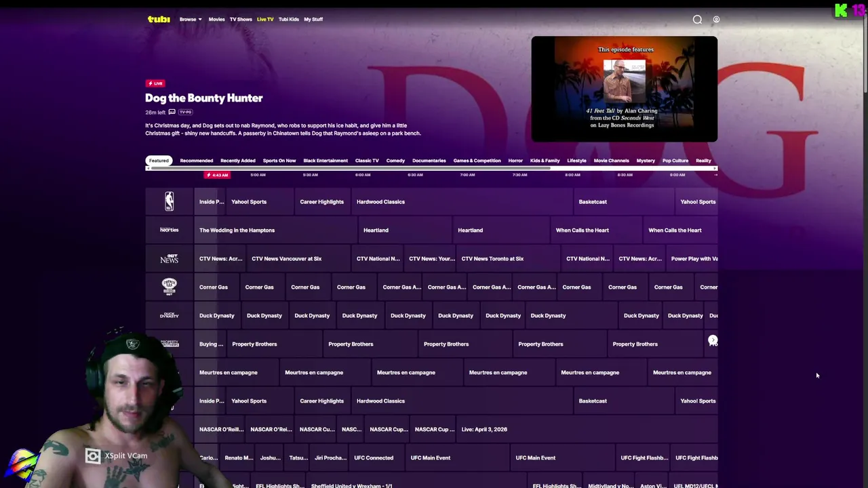Viewport: 868px width, 488px height.
Task: Click the 8:30 AM time label
Action: (625, 175)
